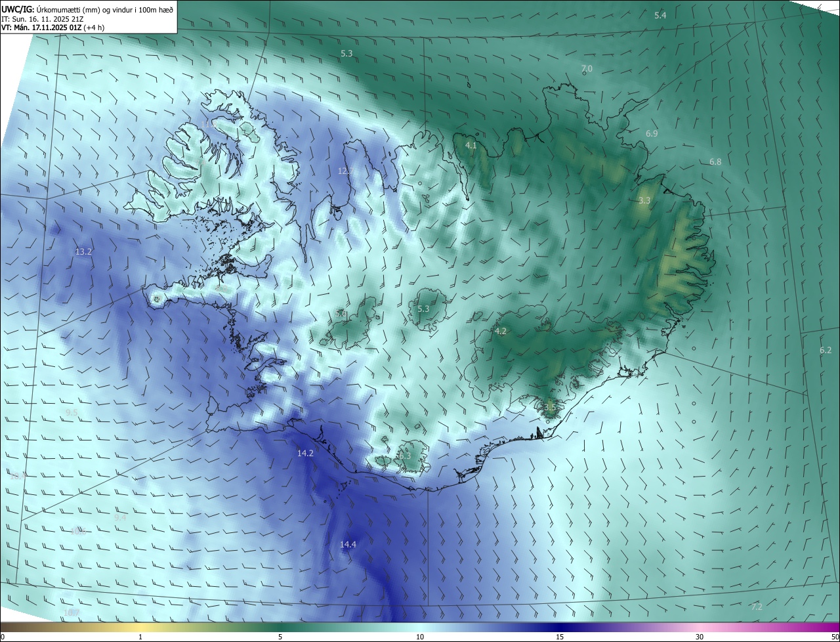Click the '9.5' value southwest of Iceland
This screenshot has width=840, height=642.
(72, 412)
